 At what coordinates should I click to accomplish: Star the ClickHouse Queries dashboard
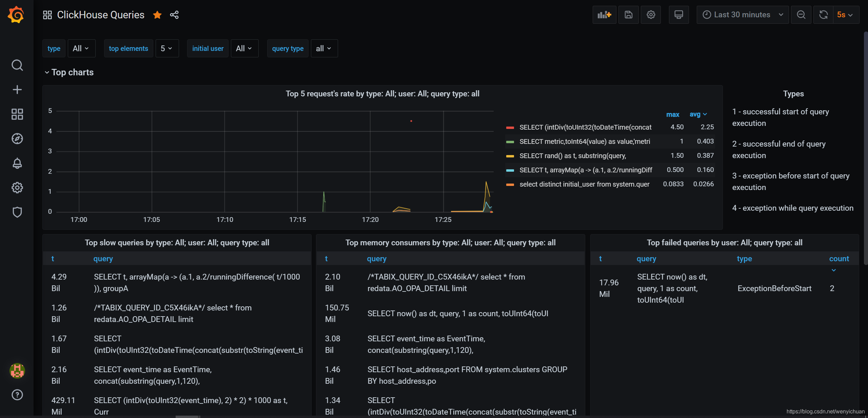157,15
